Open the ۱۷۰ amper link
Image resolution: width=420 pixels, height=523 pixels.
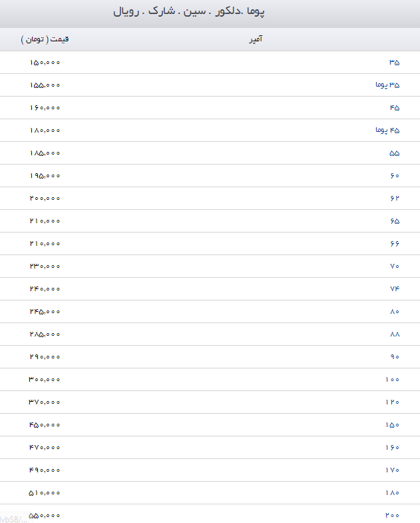pyautogui.click(x=392, y=470)
